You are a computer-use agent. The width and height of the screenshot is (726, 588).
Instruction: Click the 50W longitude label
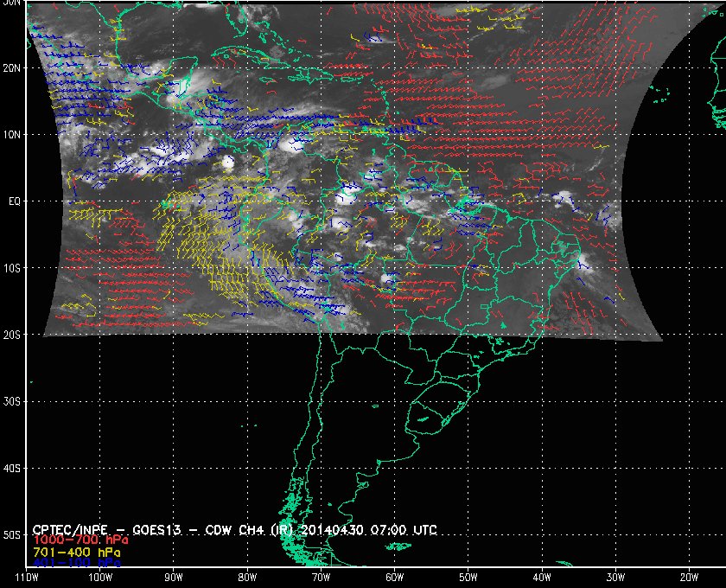(x=468, y=578)
